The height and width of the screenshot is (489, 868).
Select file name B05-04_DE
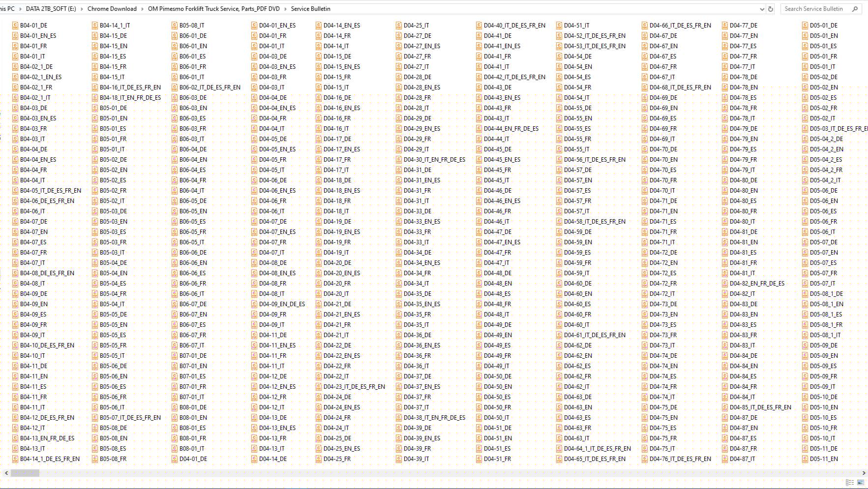click(x=113, y=263)
